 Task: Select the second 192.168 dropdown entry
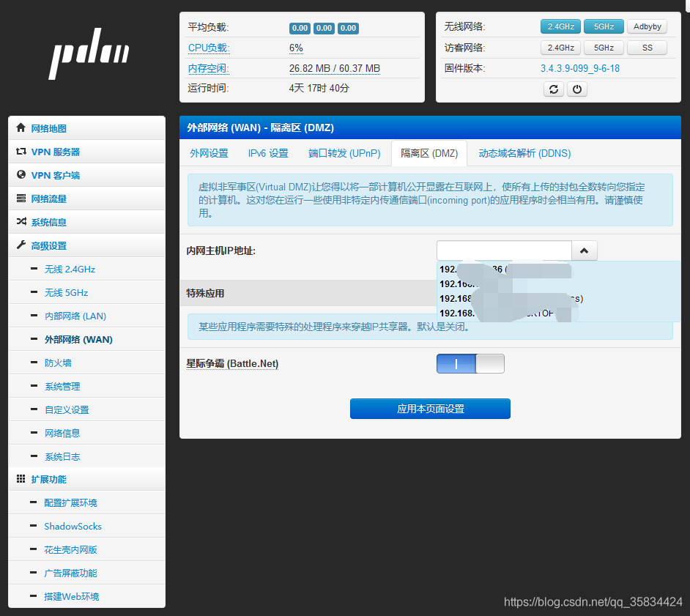pyautogui.click(x=559, y=283)
